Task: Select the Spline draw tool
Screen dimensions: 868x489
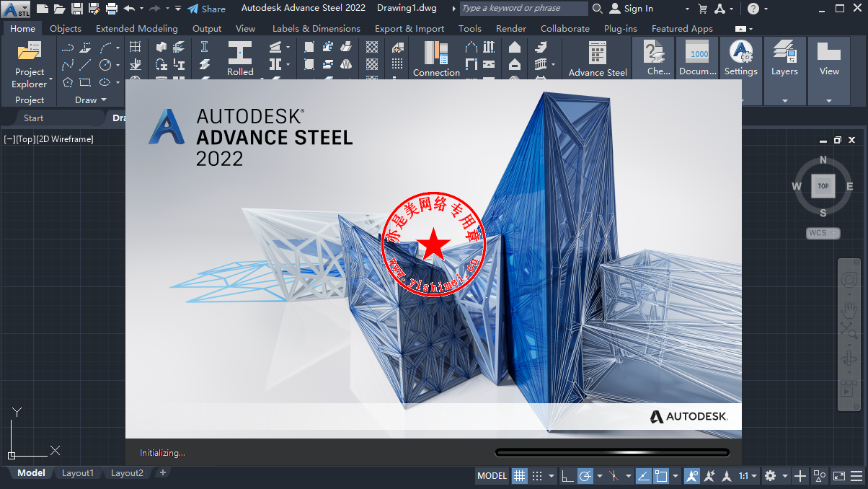Action: point(68,65)
